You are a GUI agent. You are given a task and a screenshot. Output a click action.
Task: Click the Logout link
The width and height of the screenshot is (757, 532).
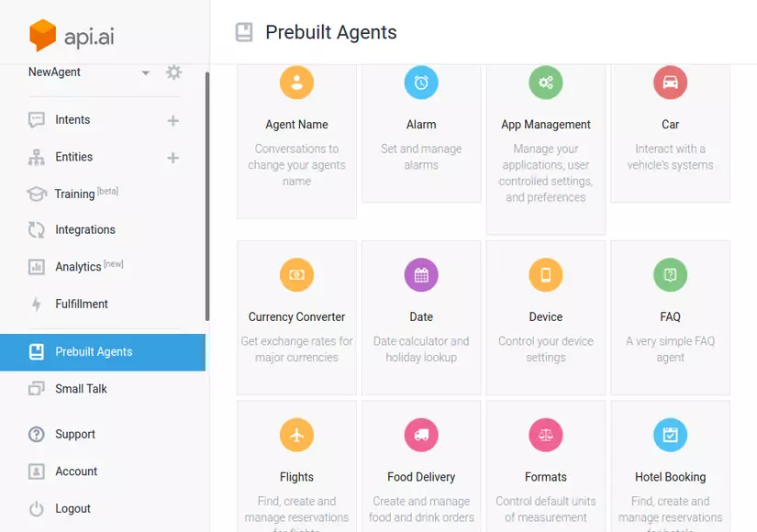pyautogui.click(x=72, y=509)
